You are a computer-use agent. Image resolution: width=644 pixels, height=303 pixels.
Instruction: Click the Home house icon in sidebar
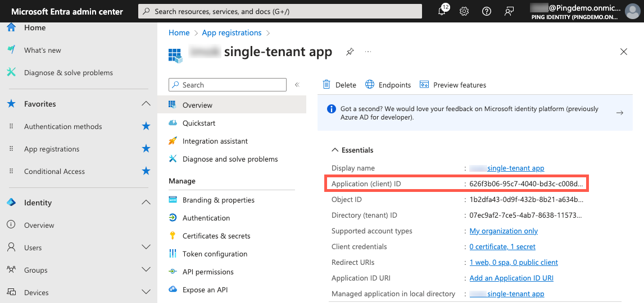point(11,27)
